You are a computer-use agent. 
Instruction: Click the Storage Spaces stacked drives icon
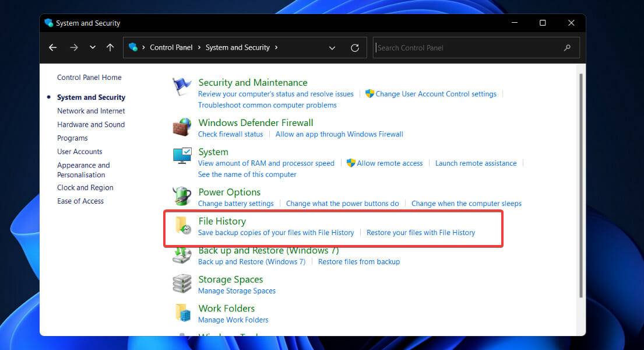click(x=182, y=284)
